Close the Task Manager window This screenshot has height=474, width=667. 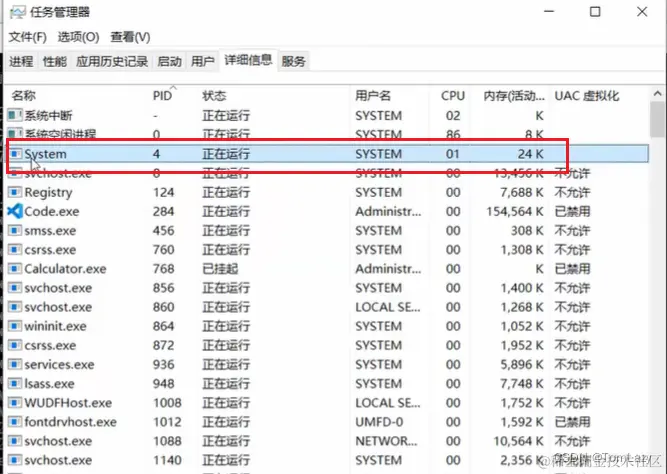642,11
